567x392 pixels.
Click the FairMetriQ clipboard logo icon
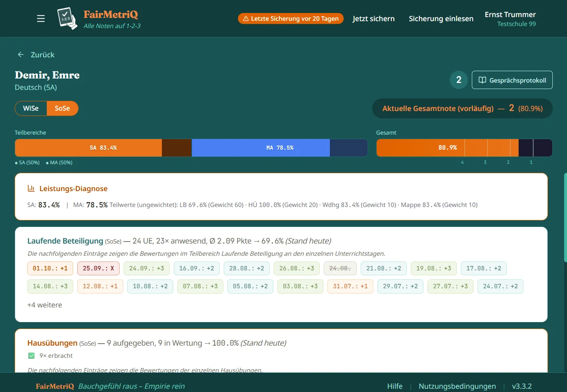click(x=67, y=19)
